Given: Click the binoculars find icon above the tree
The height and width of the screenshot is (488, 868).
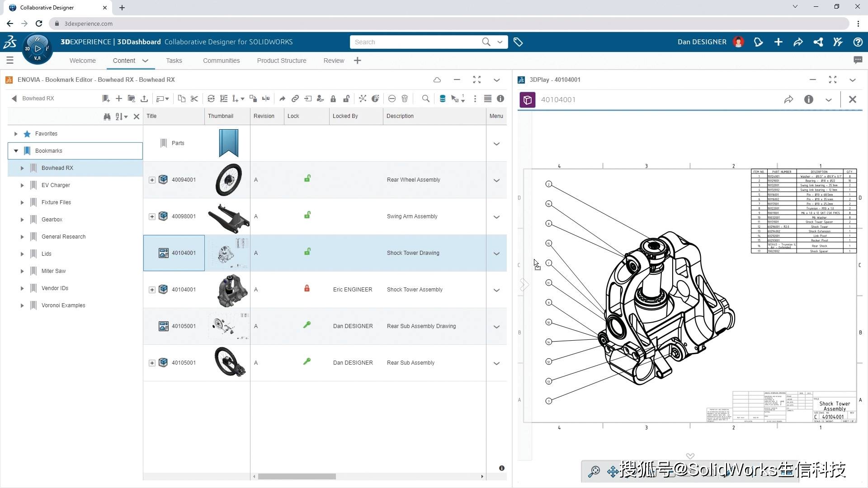Looking at the screenshot, I should pyautogui.click(x=107, y=117).
